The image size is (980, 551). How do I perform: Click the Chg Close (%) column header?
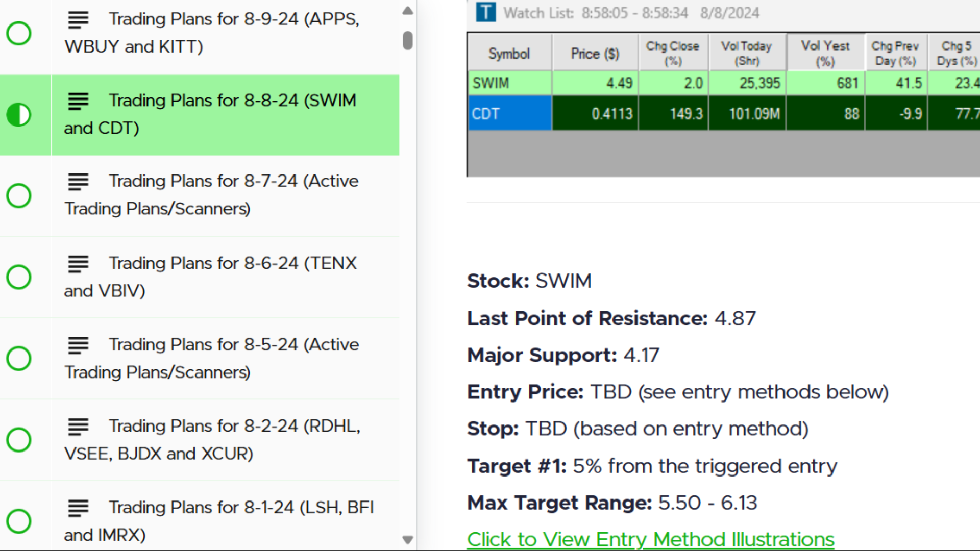point(673,53)
